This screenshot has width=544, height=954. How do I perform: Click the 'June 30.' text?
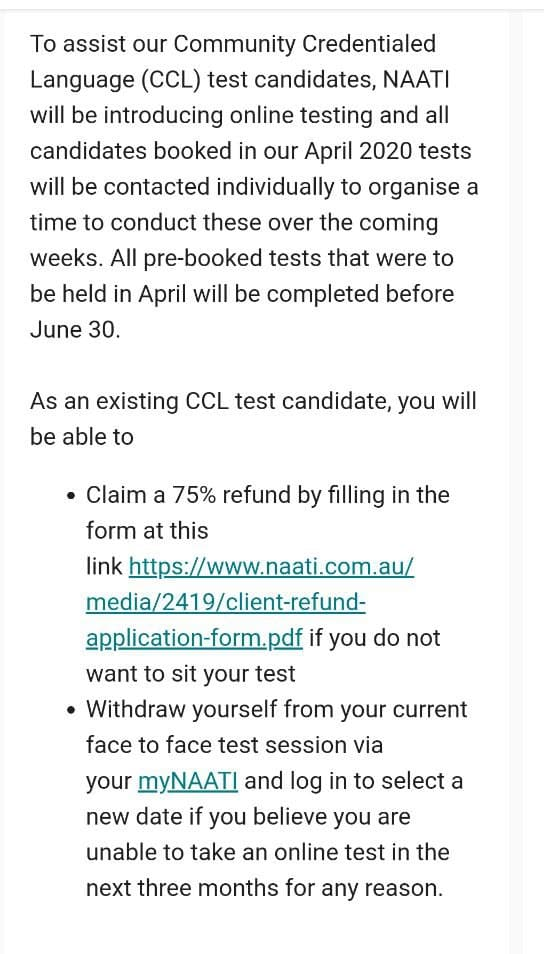[75, 330]
